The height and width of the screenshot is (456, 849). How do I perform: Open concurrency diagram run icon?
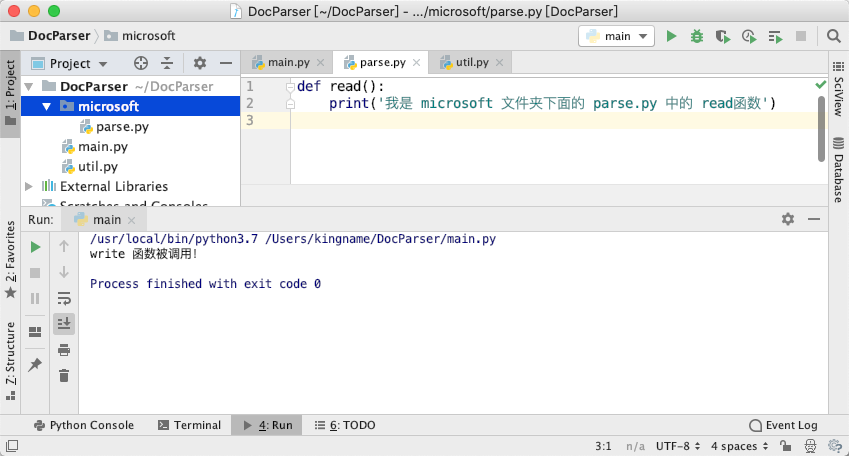pos(775,36)
